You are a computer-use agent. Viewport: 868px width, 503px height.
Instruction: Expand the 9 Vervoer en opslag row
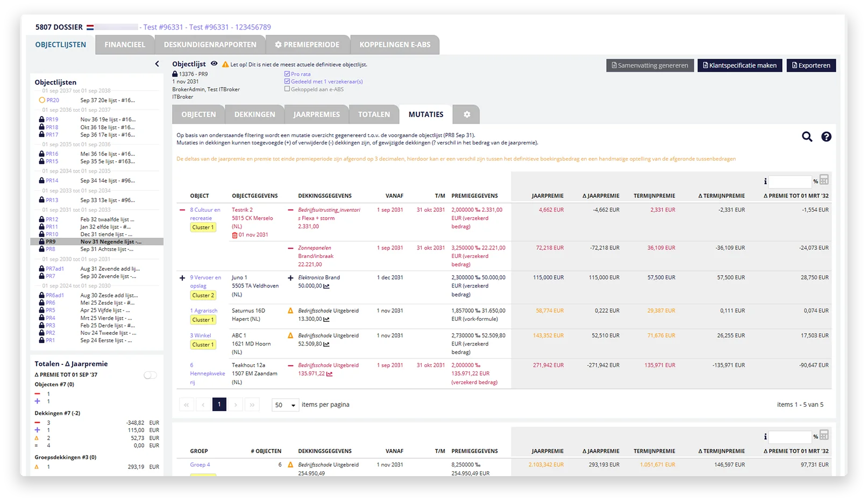coord(182,278)
